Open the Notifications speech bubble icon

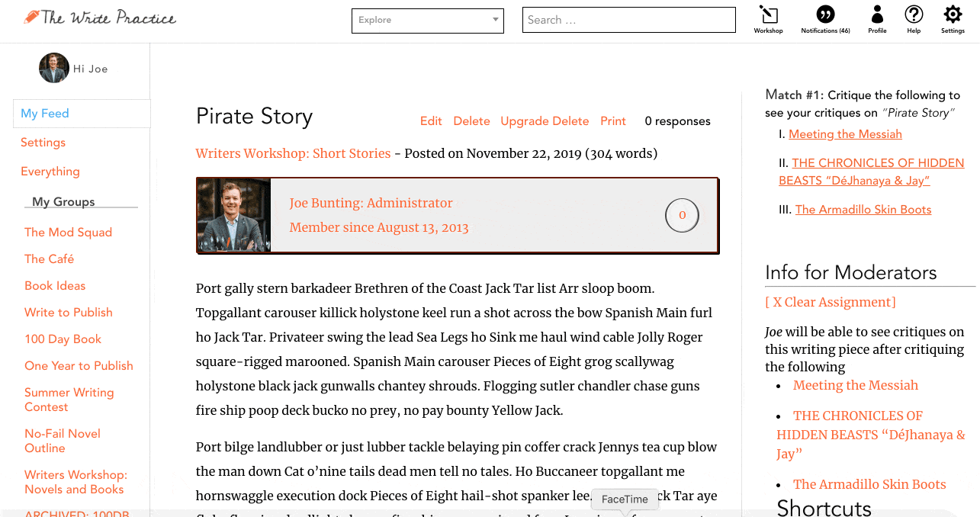(825, 14)
